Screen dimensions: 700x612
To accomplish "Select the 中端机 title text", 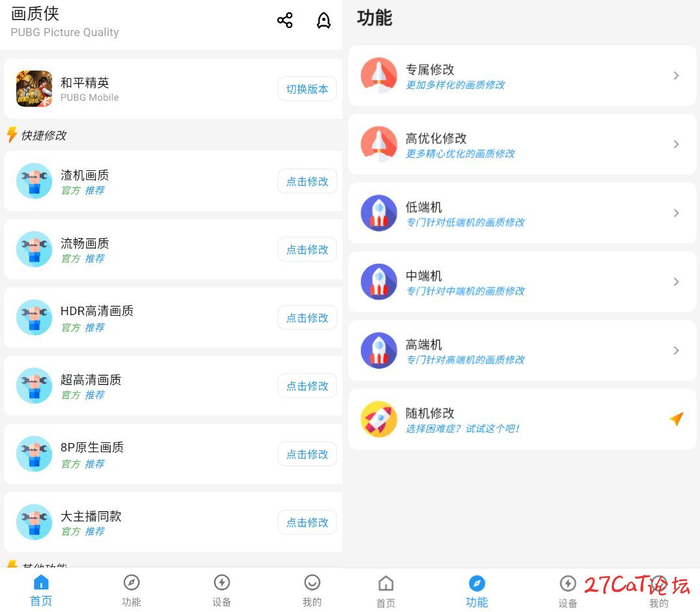I will pos(423,276).
